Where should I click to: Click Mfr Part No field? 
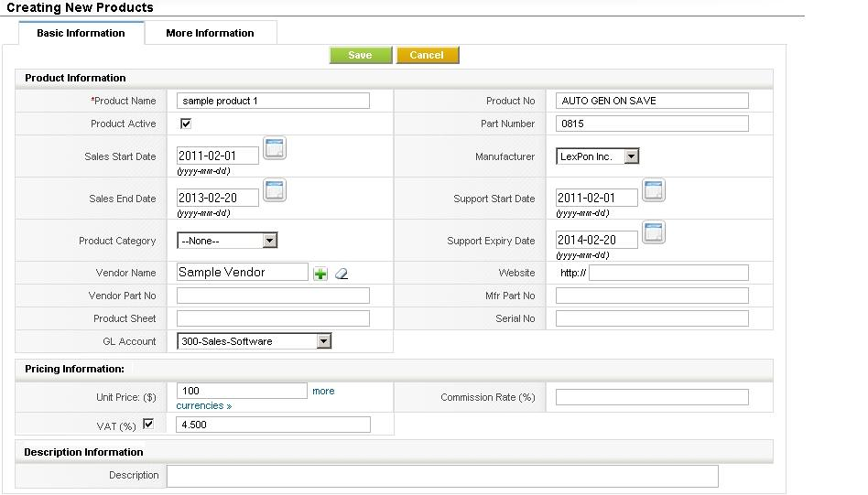tap(652, 296)
